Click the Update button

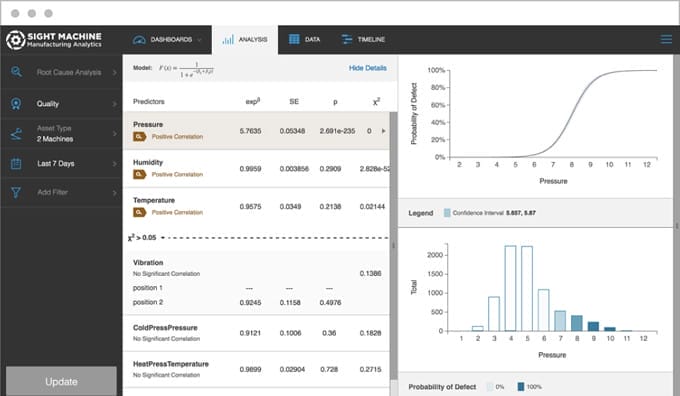coord(61,381)
